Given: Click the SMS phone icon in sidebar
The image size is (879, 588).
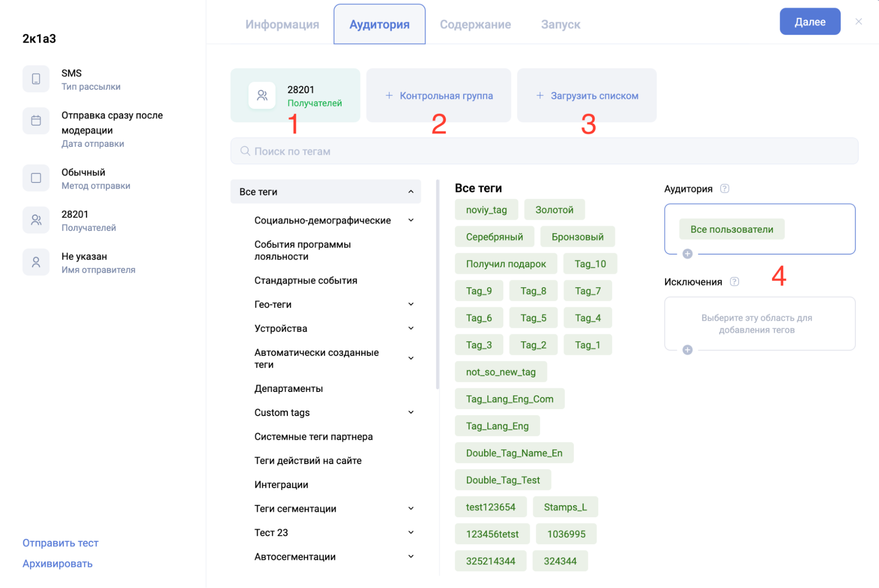Looking at the screenshot, I should click(36, 79).
